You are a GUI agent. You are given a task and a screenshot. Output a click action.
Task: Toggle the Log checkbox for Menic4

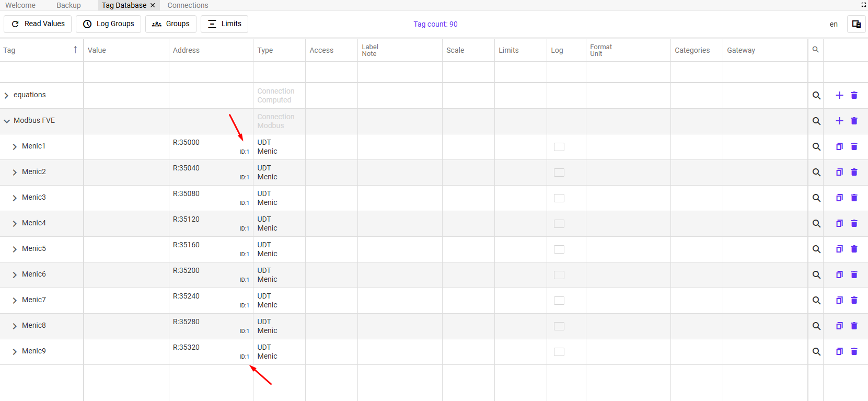(x=559, y=224)
